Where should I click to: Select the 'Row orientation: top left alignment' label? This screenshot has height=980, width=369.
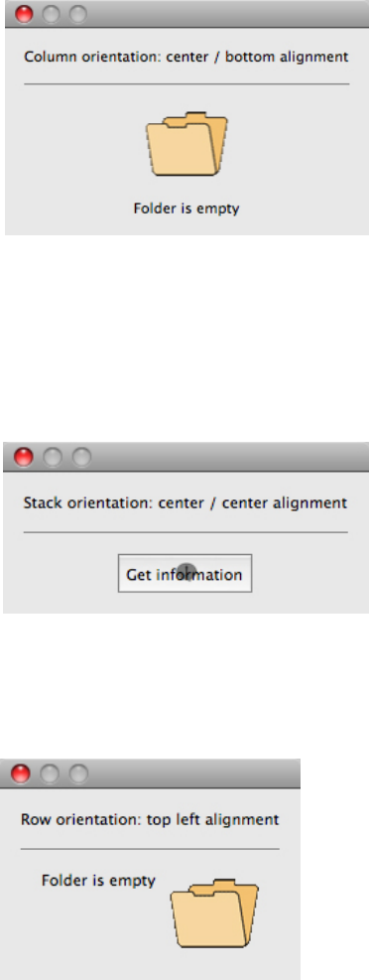(x=150, y=819)
